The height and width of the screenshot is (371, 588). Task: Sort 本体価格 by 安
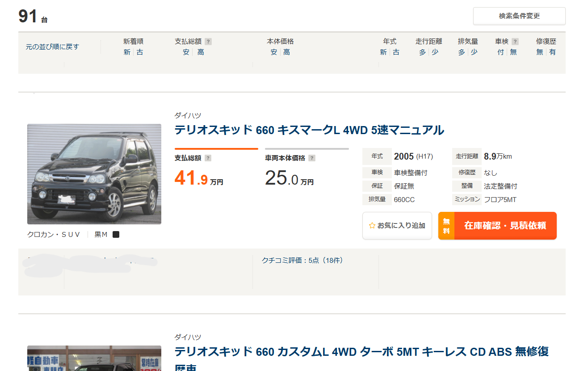pos(274,52)
